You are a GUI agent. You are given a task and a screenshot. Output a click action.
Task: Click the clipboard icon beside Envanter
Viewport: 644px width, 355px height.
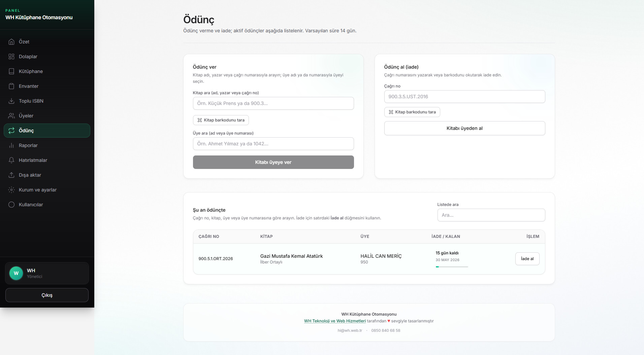click(x=11, y=86)
